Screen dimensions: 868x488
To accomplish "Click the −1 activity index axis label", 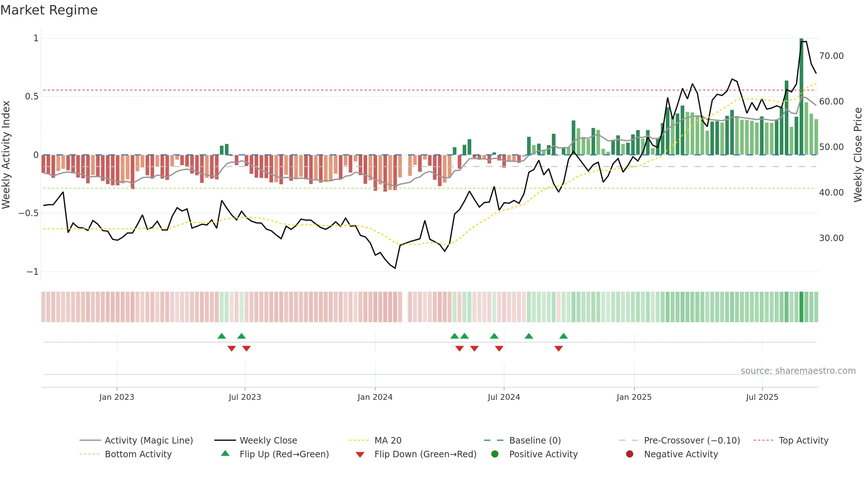I will (x=33, y=272).
